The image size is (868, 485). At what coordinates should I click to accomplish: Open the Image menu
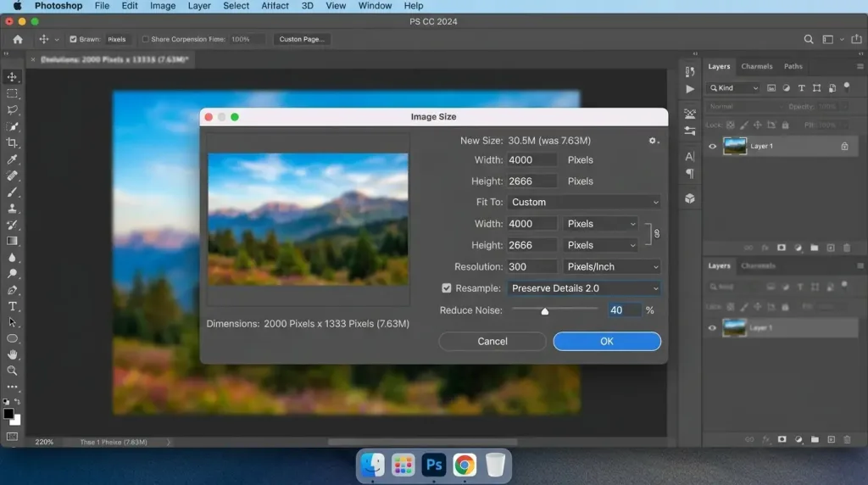[163, 6]
